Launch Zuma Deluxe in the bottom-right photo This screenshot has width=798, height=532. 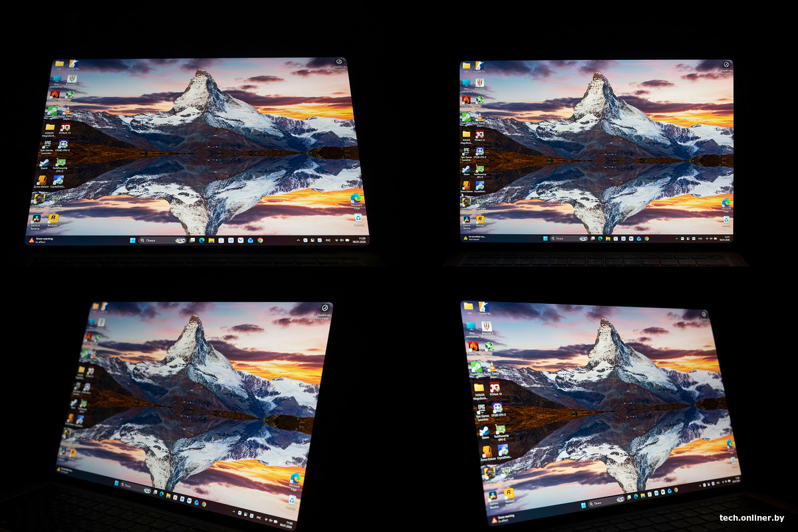(x=487, y=451)
